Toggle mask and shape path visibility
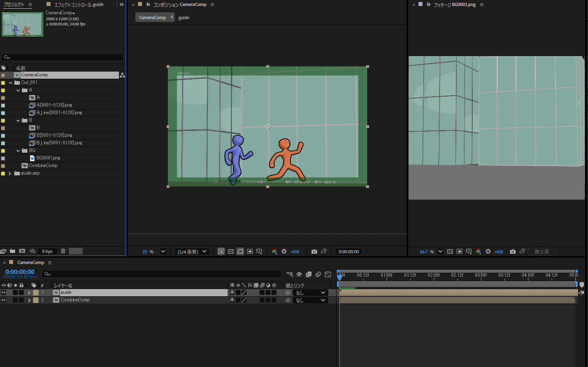 [240, 252]
